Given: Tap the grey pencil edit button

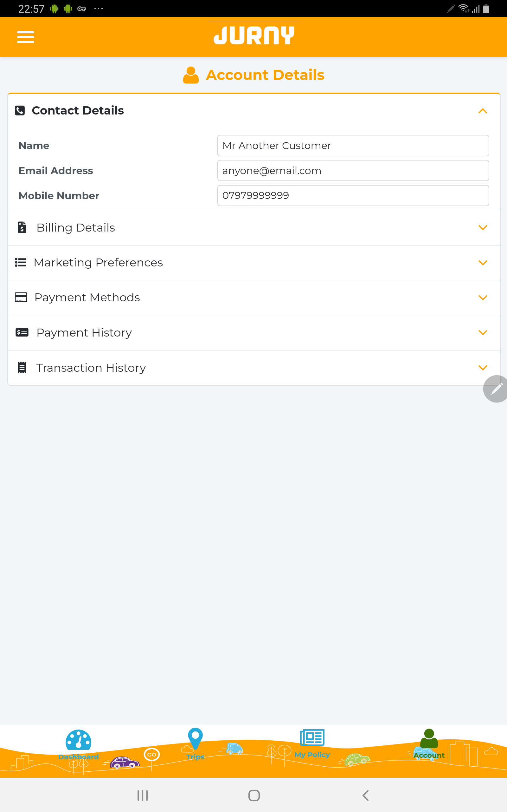Looking at the screenshot, I should pyautogui.click(x=495, y=389).
